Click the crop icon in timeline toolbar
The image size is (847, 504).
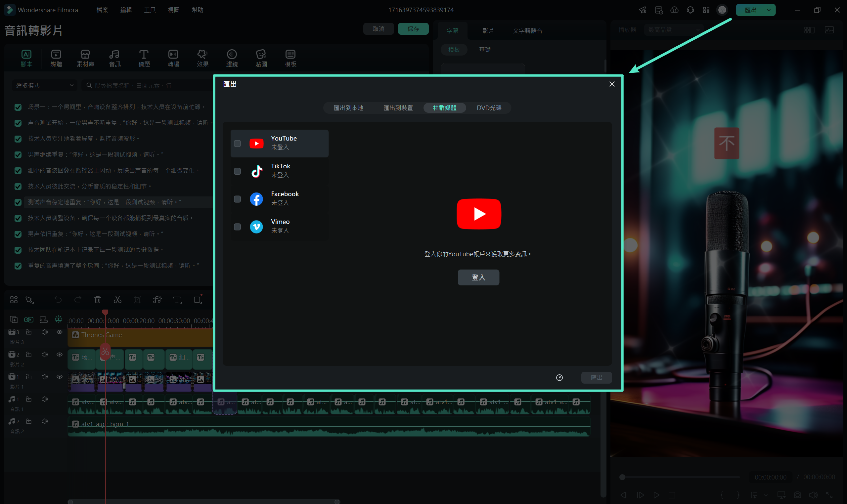tap(137, 300)
